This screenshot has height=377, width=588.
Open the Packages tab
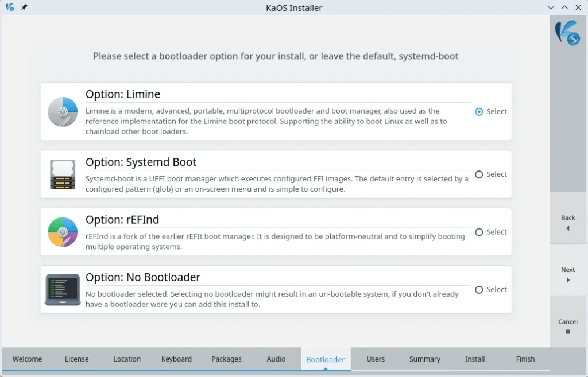(x=226, y=359)
